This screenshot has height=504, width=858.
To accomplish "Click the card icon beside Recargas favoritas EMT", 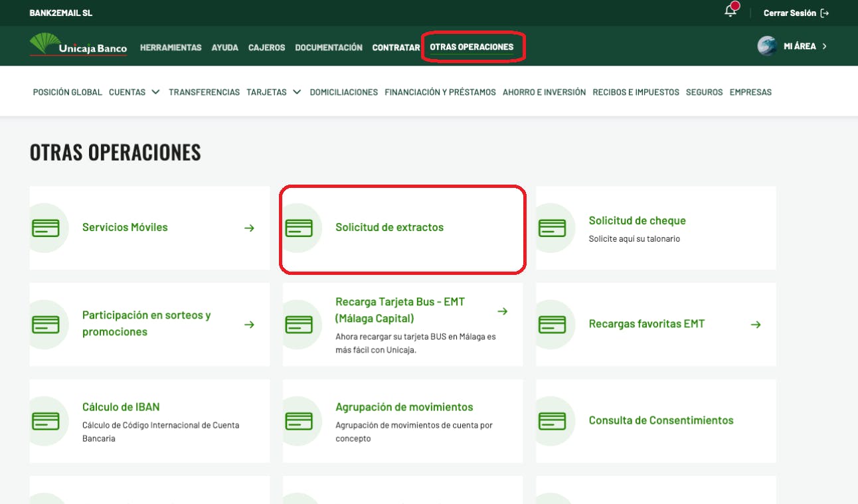I will tap(552, 325).
